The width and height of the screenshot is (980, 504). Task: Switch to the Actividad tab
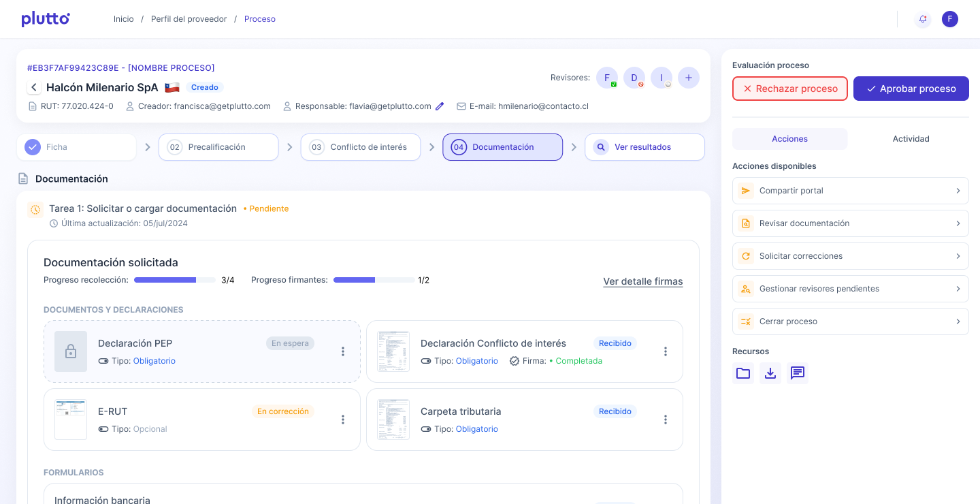click(x=911, y=139)
